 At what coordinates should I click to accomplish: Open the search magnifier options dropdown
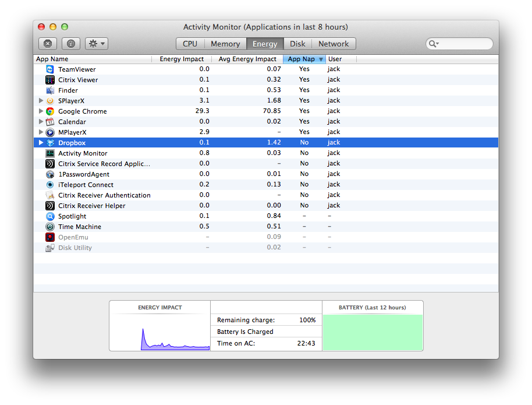(434, 44)
